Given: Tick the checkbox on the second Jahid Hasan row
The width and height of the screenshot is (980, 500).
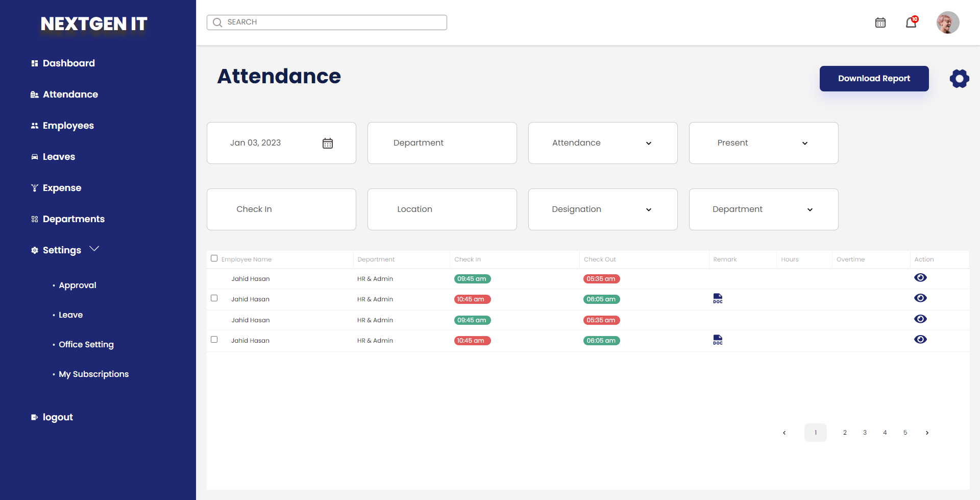Looking at the screenshot, I should [214, 298].
